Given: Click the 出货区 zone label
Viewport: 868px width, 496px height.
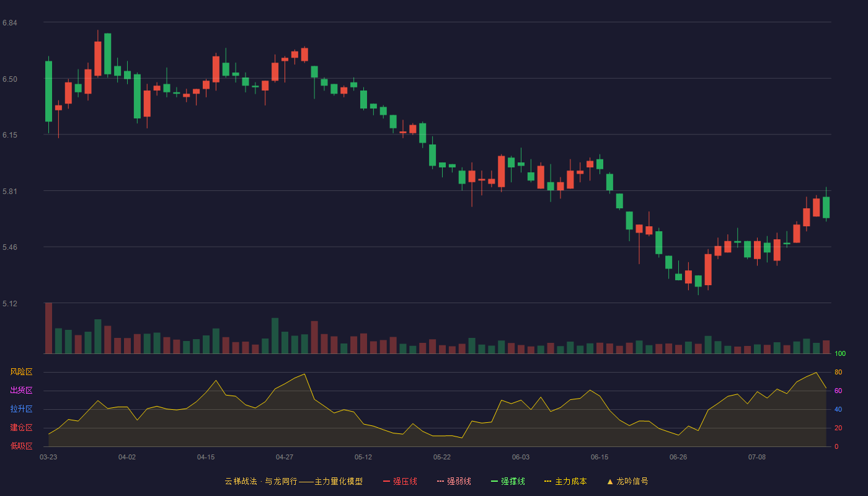Looking at the screenshot, I should [21, 391].
